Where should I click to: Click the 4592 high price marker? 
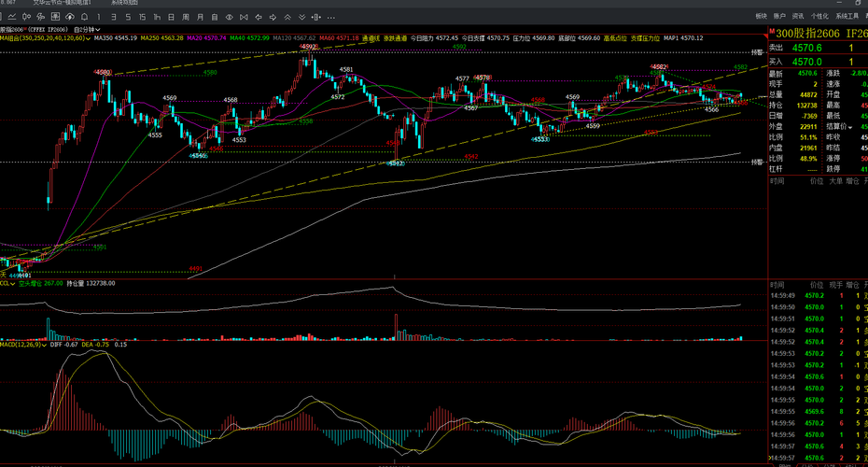(307, 47)
